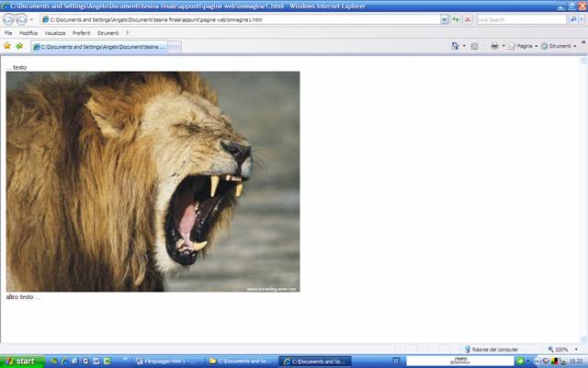The image size is (588, 368).
Task: Expand the address bar history dropdown
Action: [445, 19]
